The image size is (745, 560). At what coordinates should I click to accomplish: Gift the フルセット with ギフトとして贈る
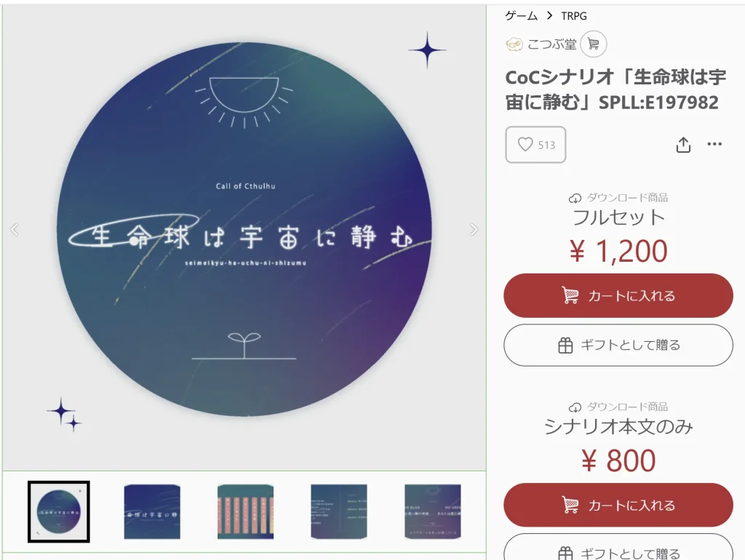point(618,345)
